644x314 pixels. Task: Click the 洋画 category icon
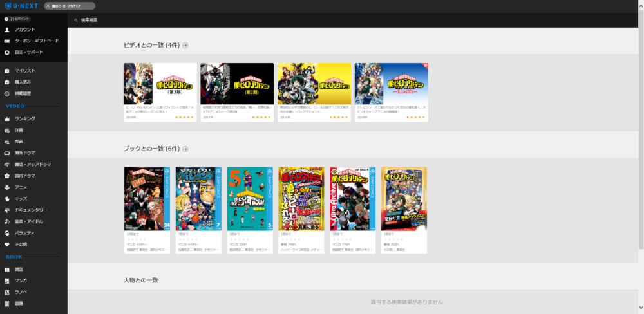click(x=7, y=131)
